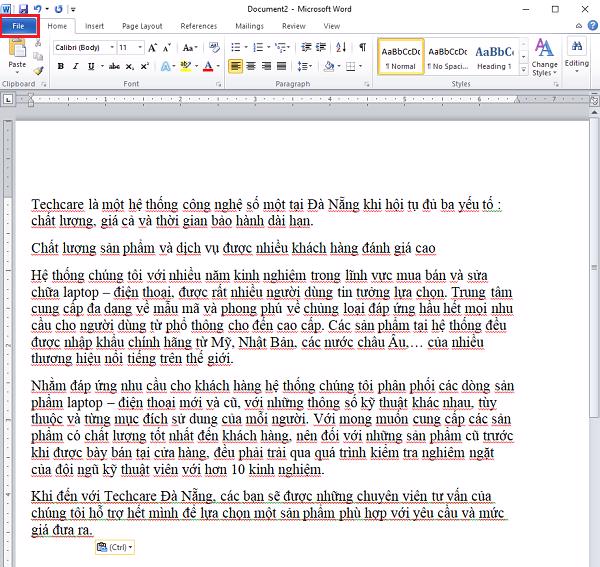Screen dimensions: 600x567
Task: Click the Grow Font icon
Action: click(153, 47)
